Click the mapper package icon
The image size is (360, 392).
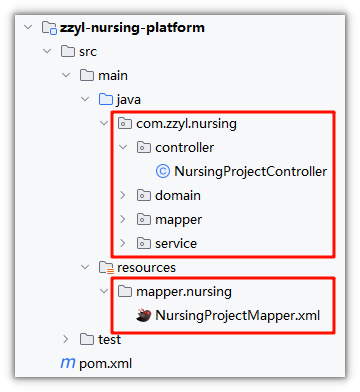coord(144,220)
